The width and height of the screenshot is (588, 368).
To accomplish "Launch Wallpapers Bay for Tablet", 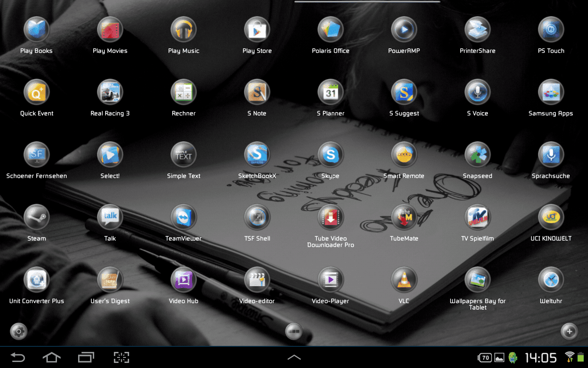I will (478, 280).
